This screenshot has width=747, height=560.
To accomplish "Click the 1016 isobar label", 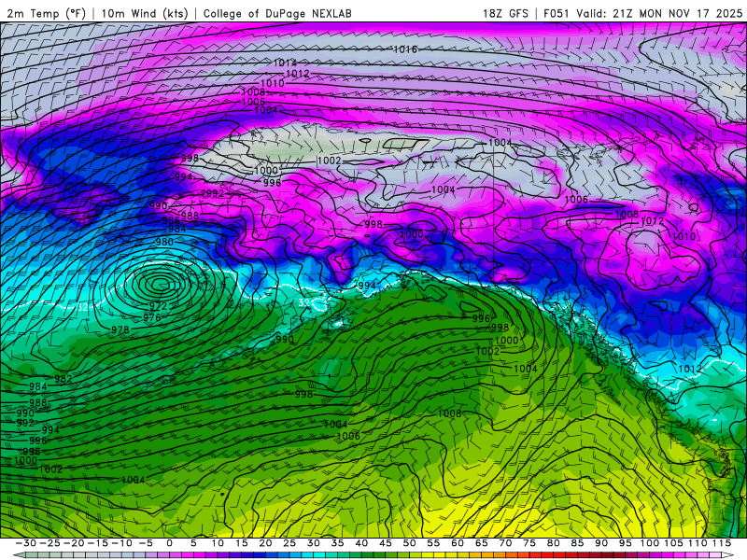I will [405, 49].
